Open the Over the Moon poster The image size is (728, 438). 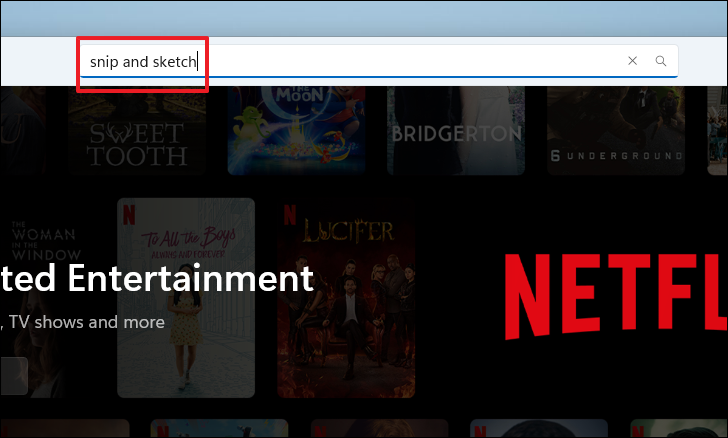coord(297,131)
